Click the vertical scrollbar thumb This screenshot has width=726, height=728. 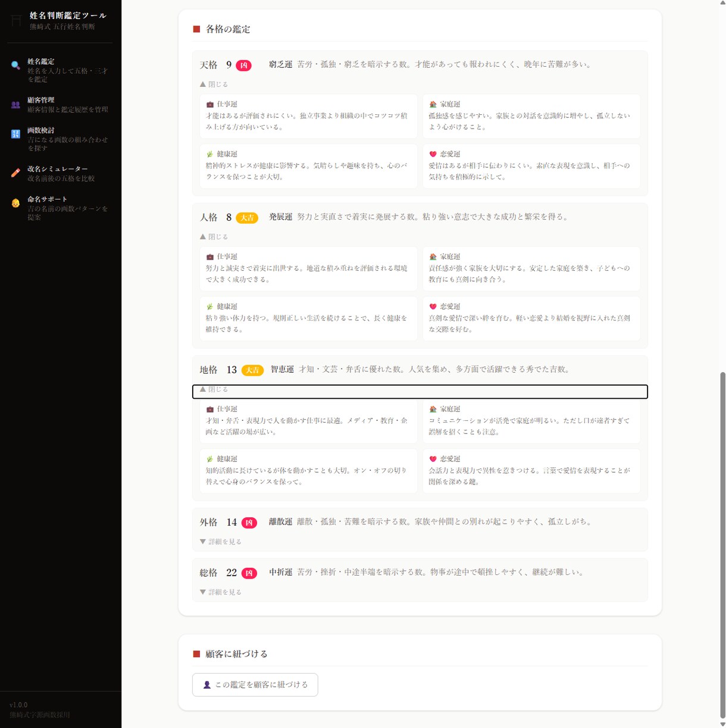722,544
